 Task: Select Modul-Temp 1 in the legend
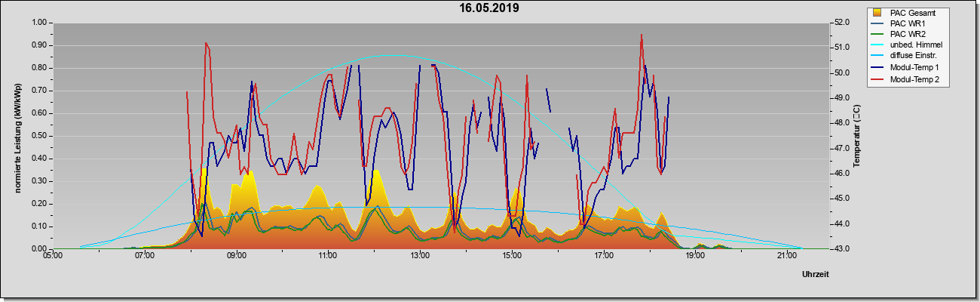tap(914, 68)
